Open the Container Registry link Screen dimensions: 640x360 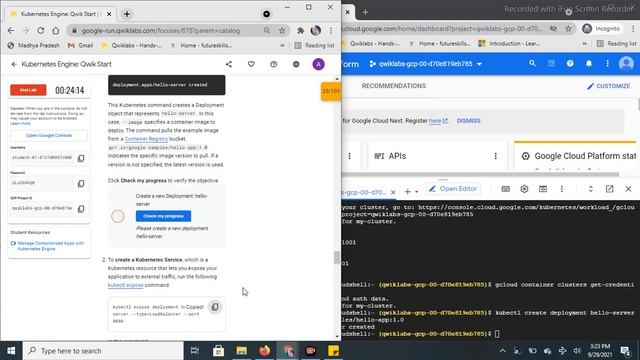pyautogui.click(x=146, y=139)
